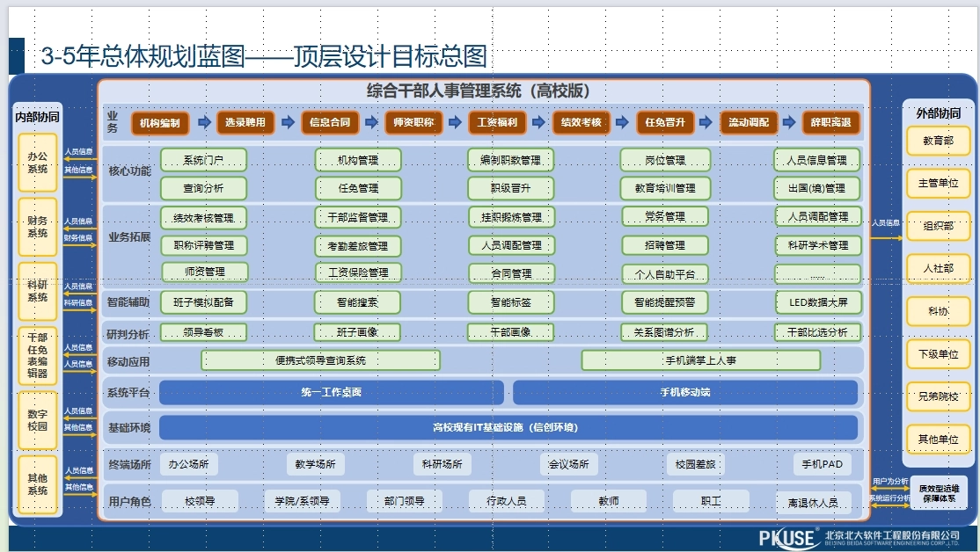The width and height of the screenshot is (980, 552).
Task: Click the 人员信息管理 box
Action: [817, 160]
